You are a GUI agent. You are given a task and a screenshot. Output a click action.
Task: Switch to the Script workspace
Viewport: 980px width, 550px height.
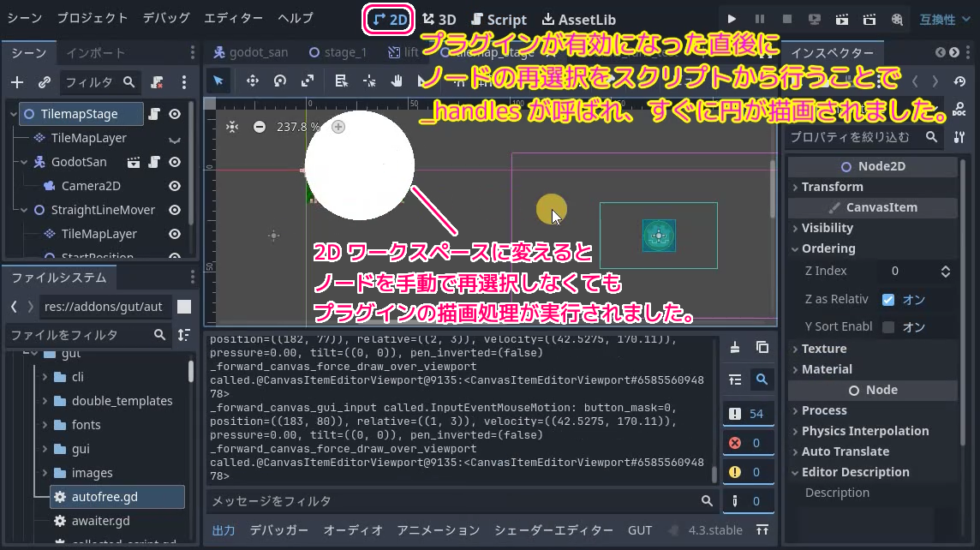pyautogui.click(x=499, y=20)
